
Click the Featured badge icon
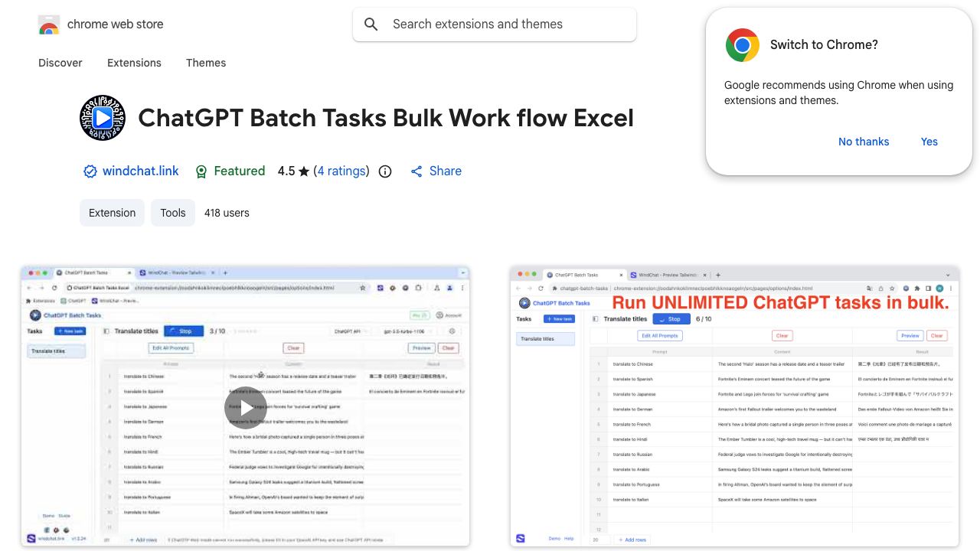[x=201, y=171]
